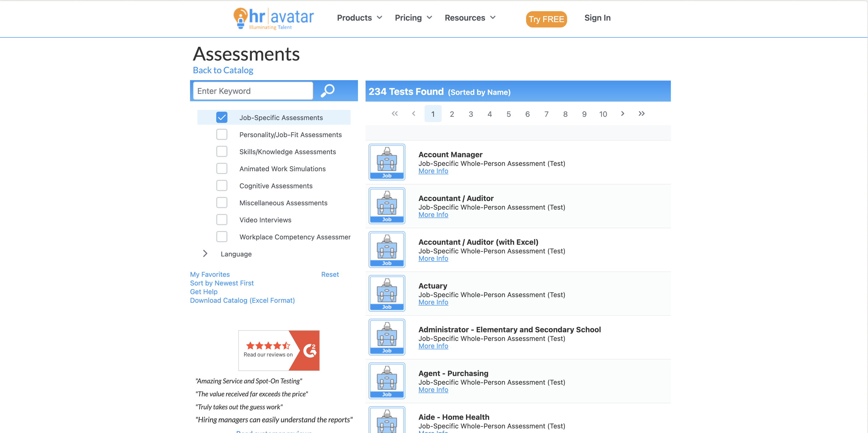
Task: Click the Actuary job icon
Action: pyautogui.click(x=386, y=294)
